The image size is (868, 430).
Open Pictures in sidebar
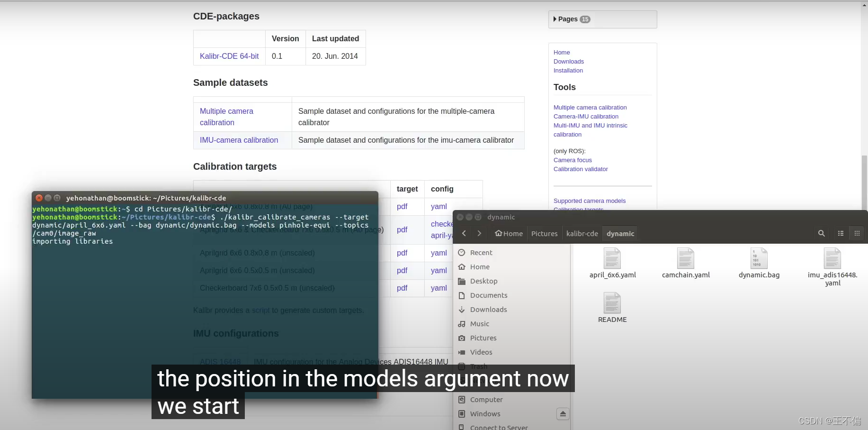tap(483, 338)
